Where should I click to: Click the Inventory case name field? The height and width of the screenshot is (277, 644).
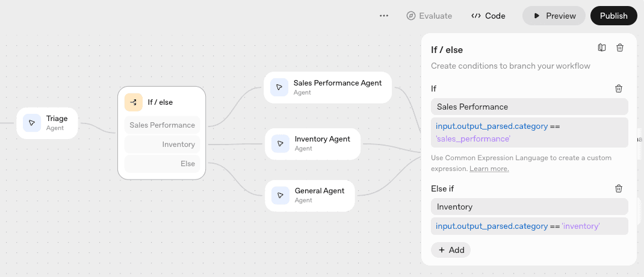pyautogui.click(x=529, y=207)
